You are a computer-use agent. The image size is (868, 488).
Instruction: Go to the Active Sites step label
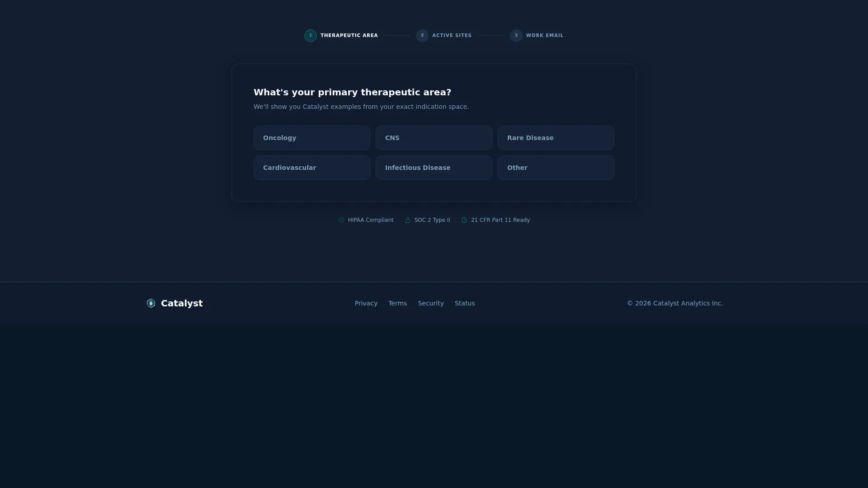(x=452, y=36)
